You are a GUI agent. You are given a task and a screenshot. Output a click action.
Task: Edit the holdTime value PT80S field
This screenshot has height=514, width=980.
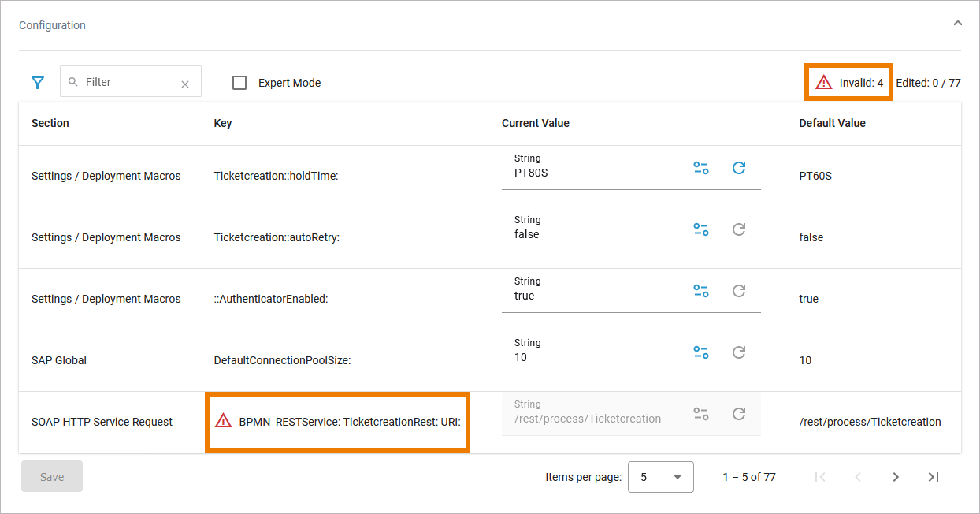pos(591,173)
